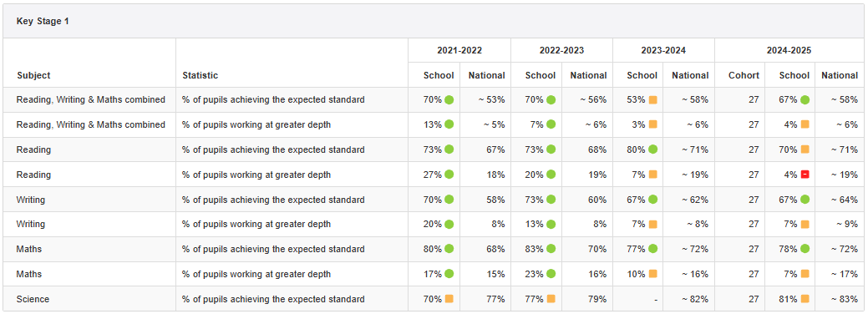Viewport: 868px width, 314px height.
Task: Click orange square beside 2024-2025 Science 81%
Action: pyautogui.click(x=805, y=299)
